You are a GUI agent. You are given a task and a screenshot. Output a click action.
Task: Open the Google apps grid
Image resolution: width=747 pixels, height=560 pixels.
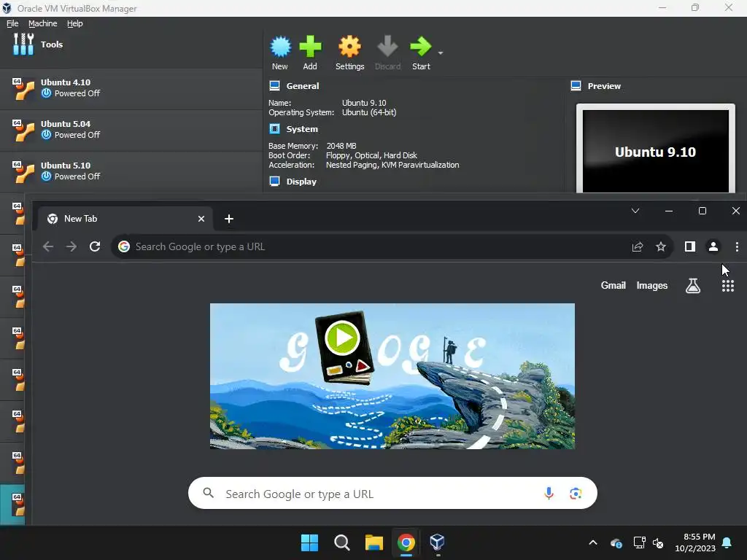(727, 286)
